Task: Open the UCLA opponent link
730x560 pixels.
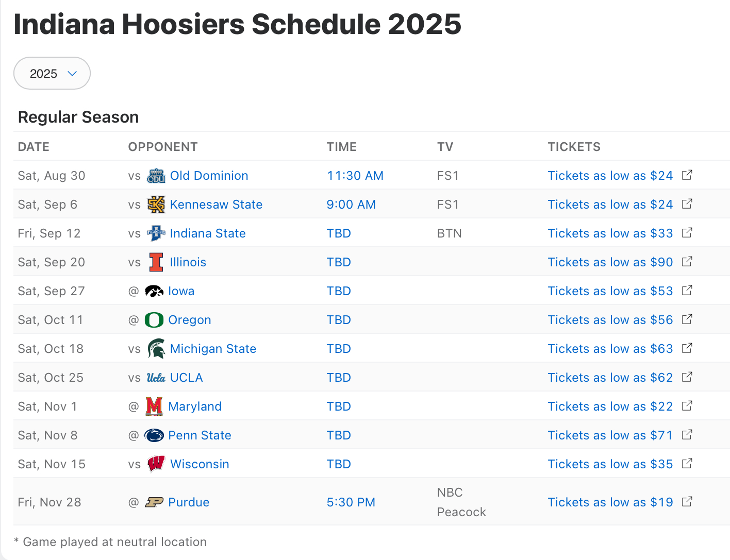Action: [186, 378]
